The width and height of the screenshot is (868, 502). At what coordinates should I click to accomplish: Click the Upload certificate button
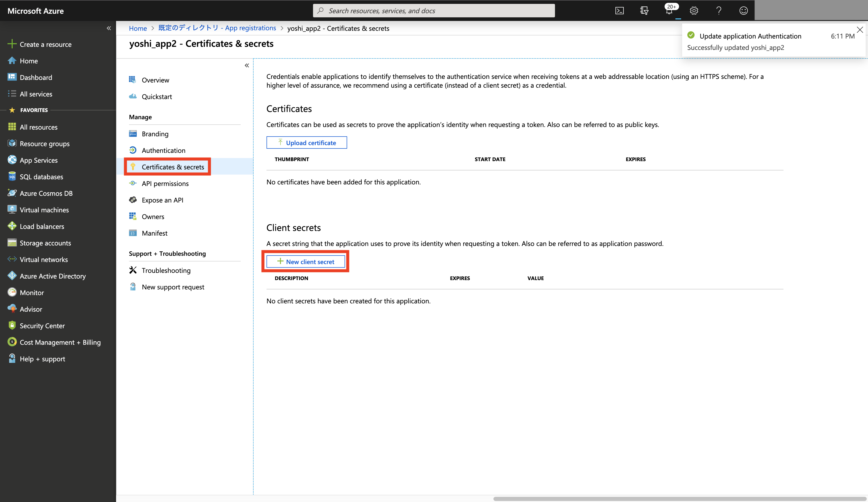point(307,143)
